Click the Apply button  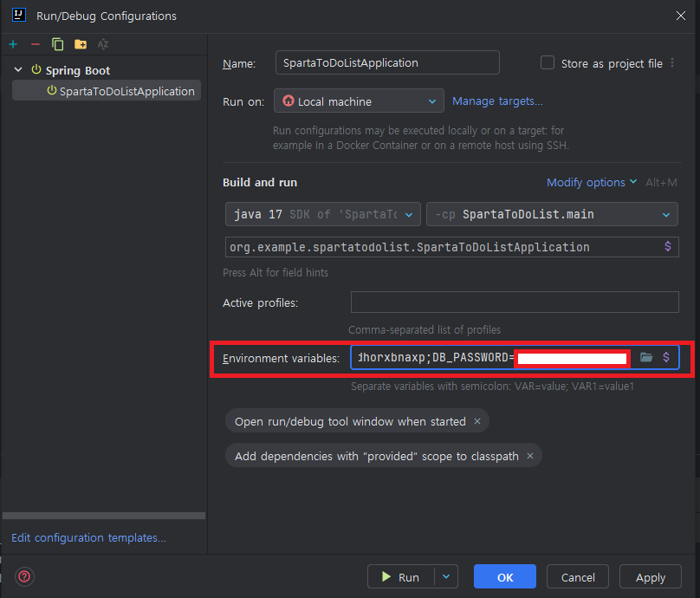pyautogui.click(x=651, y=576)
